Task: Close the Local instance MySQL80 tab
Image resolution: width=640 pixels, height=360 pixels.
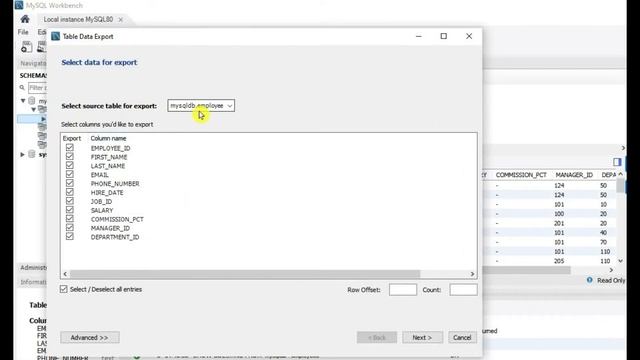Action: click(x=120, y=20)
